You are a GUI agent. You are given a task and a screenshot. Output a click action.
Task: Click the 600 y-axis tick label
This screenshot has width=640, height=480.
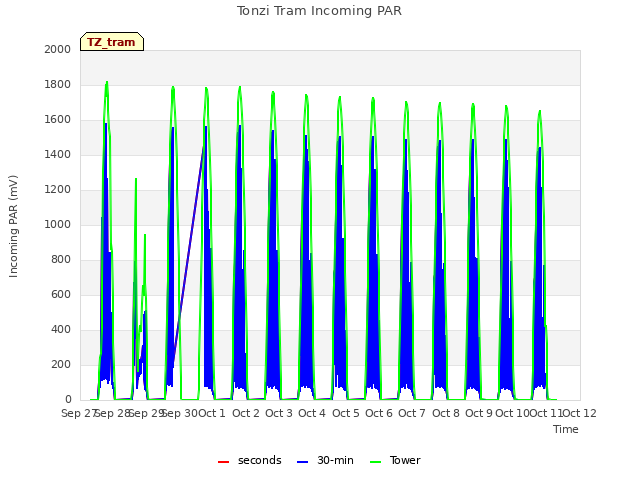point(61,294)
